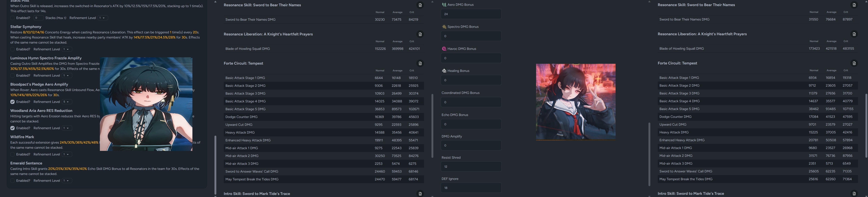The height and width of the screenshot is (197, 868).
Task: Click document icon by left Forte Circuit: Tempest
Action: coord(420,63)
